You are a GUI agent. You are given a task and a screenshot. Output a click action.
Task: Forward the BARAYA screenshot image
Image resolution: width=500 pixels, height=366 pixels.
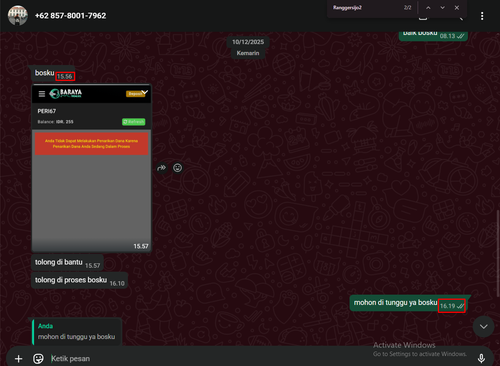[x=162, y=168]
